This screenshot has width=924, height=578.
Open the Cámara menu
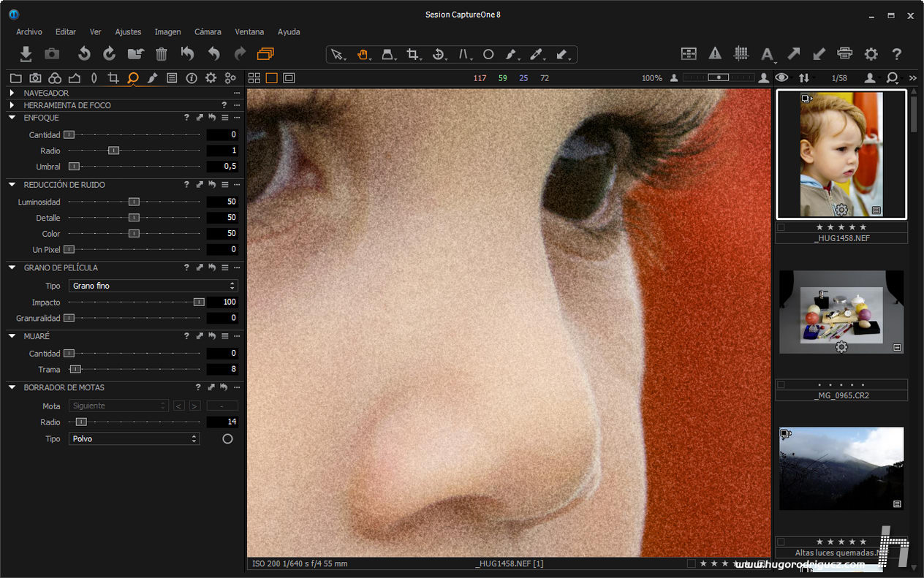pyautogui.click(x=208, y=32)
